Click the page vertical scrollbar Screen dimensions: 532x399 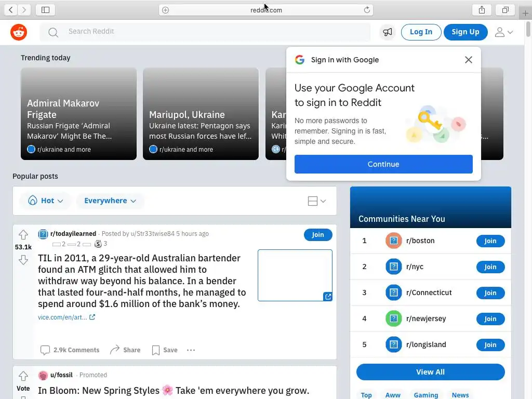pyautogui.click(x=528, y=29)
